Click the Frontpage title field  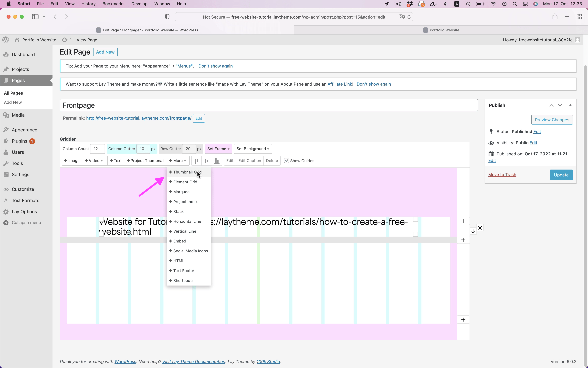269,105
